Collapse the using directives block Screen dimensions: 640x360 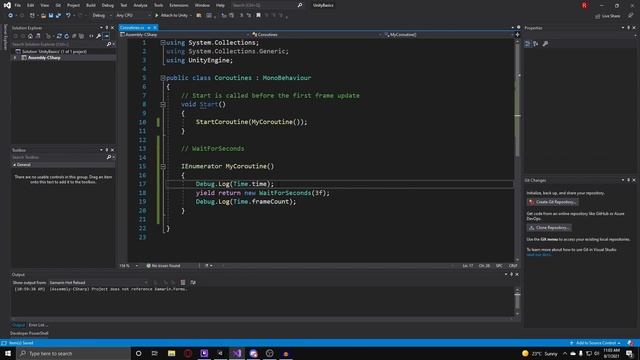tap(163, 42)
